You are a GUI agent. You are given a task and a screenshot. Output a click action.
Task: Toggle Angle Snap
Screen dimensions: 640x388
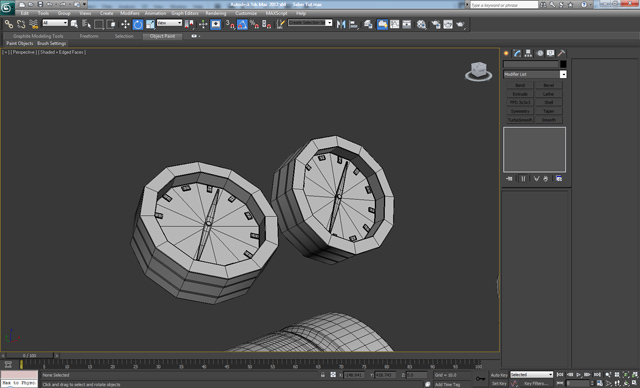coord(242,24)
